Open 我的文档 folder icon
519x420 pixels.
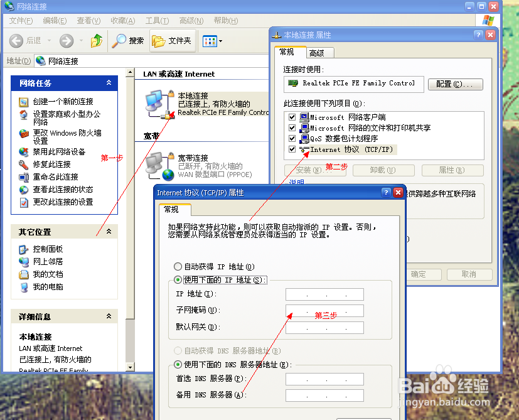tap(23, 274)
